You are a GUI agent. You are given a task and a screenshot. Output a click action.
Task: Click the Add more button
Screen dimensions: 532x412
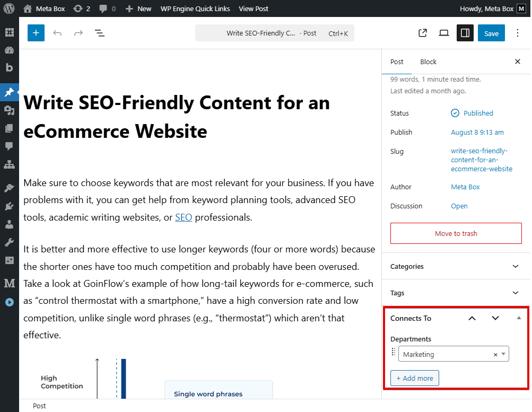pos(415,378)
